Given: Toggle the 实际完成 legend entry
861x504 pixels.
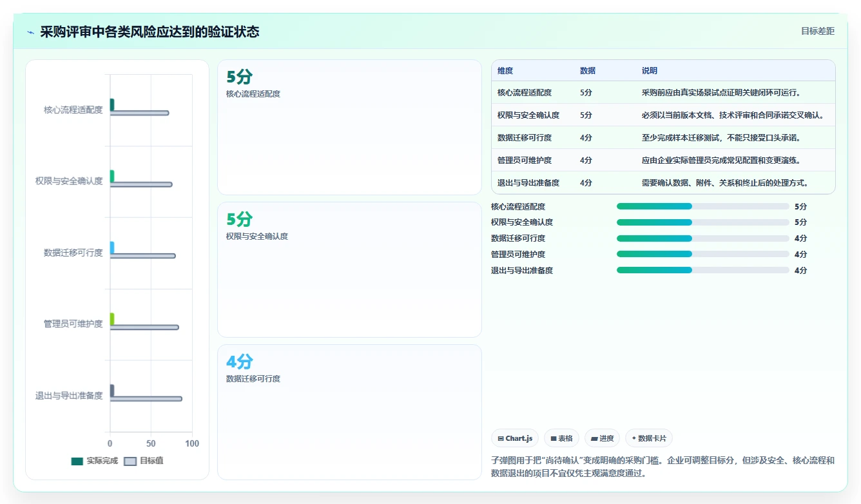Looking at the screenshot, I should [95, 461].
